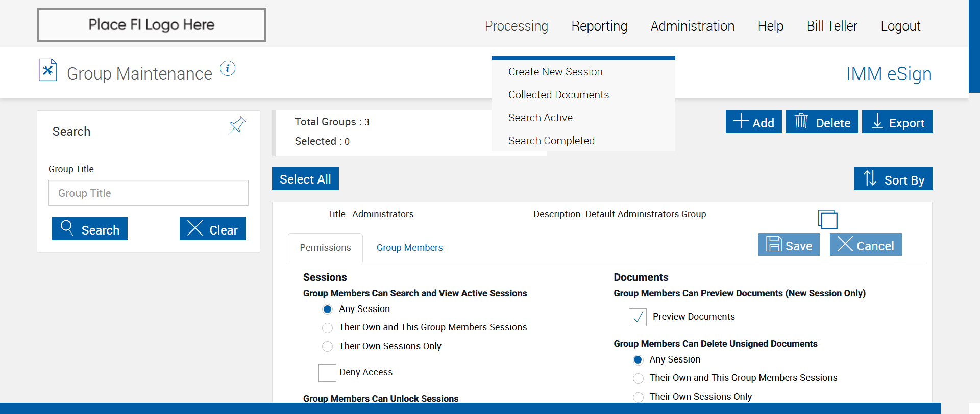
Task: Click the Group Title search field
Action: tap(149, 193)
